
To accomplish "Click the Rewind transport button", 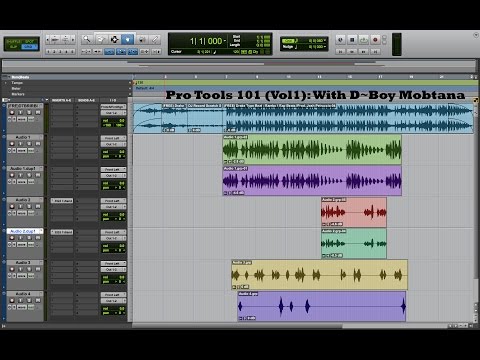I will (x=352, y=51).
